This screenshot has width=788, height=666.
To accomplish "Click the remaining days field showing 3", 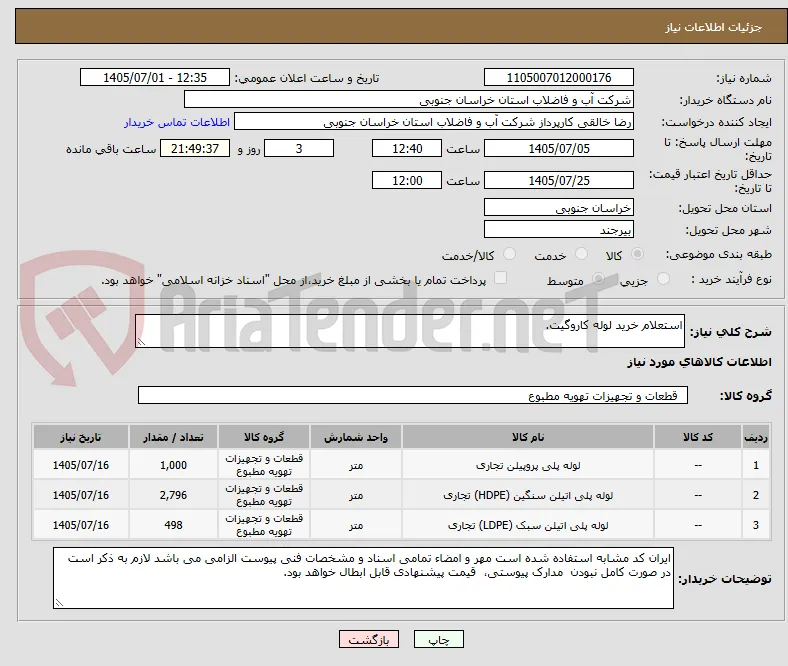I will (x=299, y=148).
